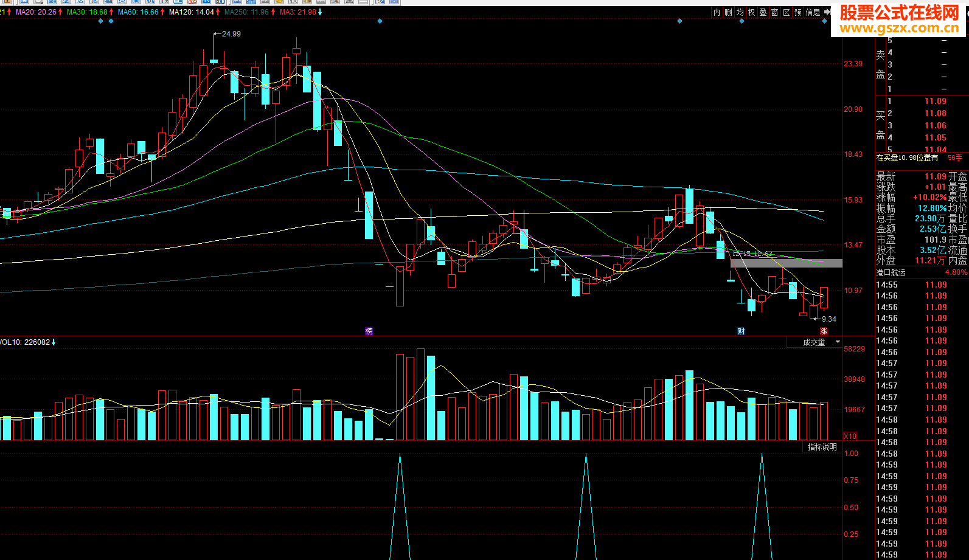Click the +10.02% change percent value
The image size is (969, 560).
(x=929, y=197)
